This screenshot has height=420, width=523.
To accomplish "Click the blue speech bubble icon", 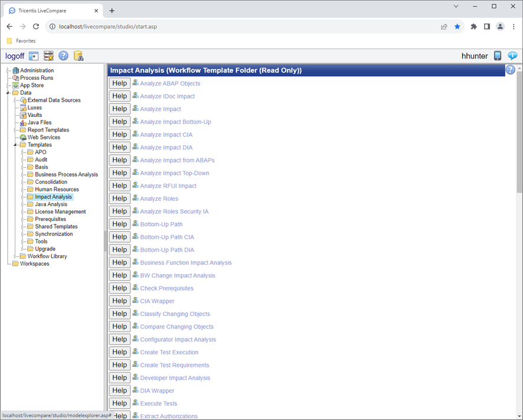I will (x=512, y=56).
